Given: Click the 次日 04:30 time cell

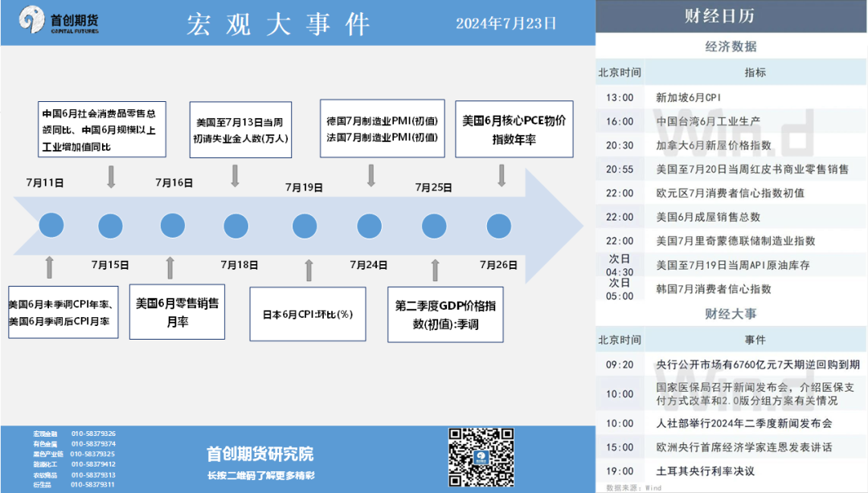Looking at the screenshot, I should point(620,265).
